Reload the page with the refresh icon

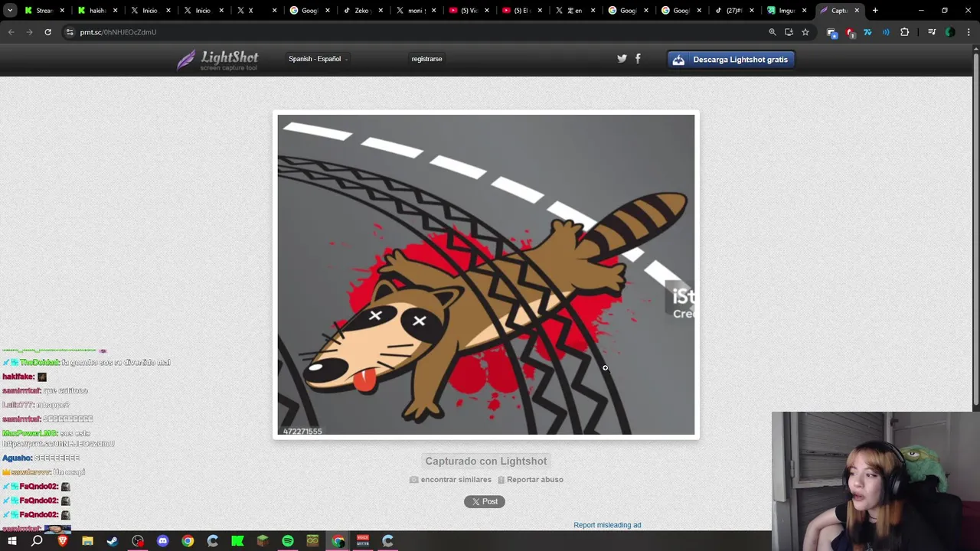(x=47, y=32)
